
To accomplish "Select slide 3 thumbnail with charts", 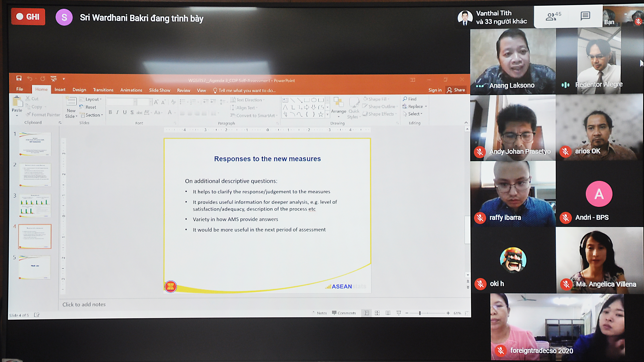I will point(35,206).
